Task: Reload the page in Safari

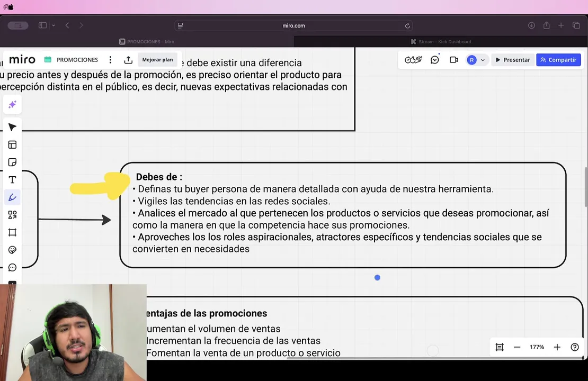Action: 407,25
